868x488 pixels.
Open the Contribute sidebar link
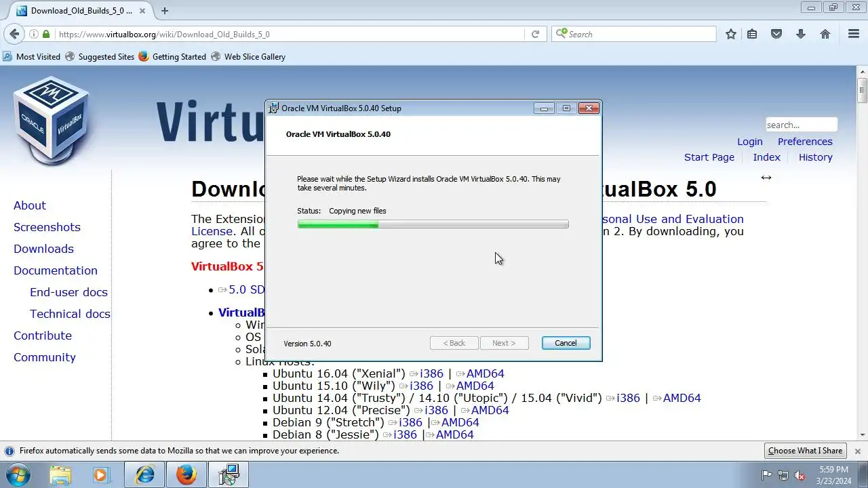[x=43, y=335]
